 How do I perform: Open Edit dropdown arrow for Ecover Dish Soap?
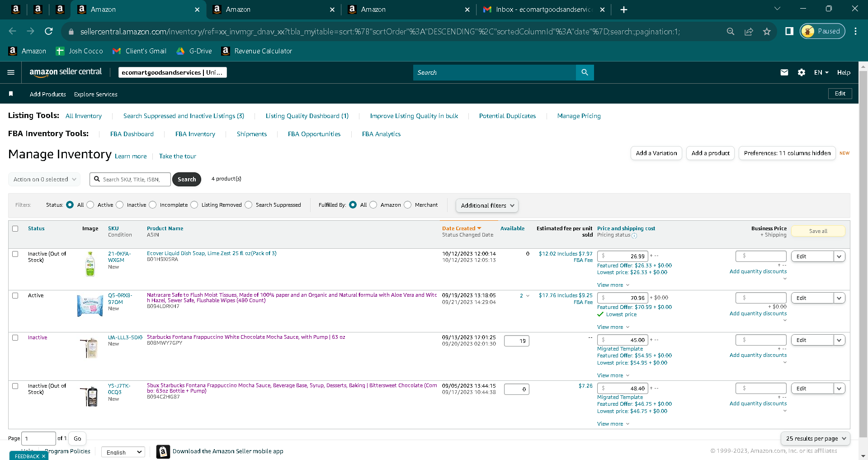click(x=840, y=256)
